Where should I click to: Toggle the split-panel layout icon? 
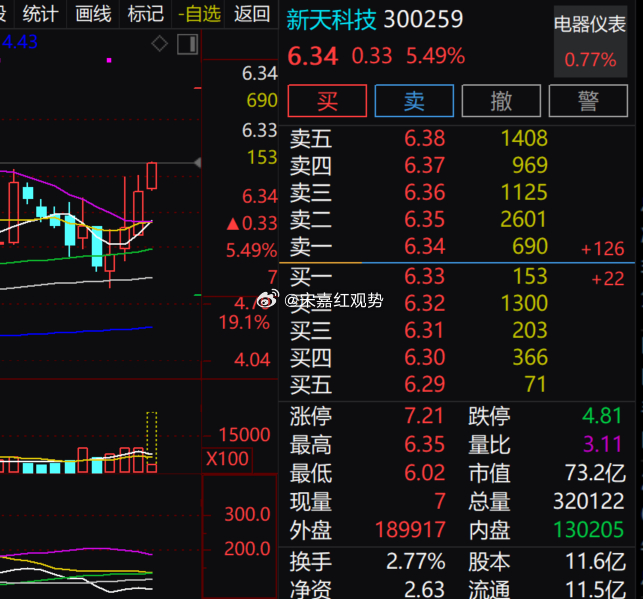(x=188, y=44)
